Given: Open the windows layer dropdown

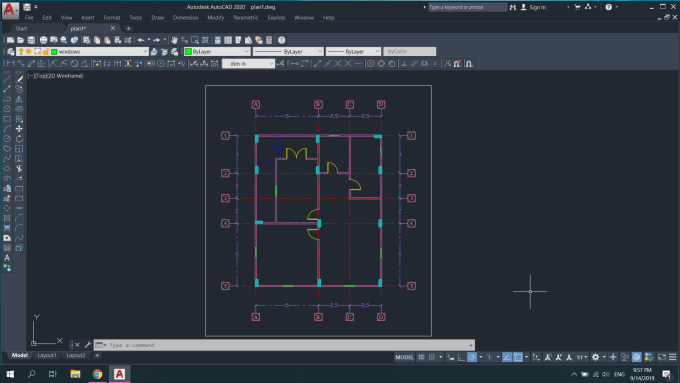Looking at the screenshot, I should click(82, 52).
